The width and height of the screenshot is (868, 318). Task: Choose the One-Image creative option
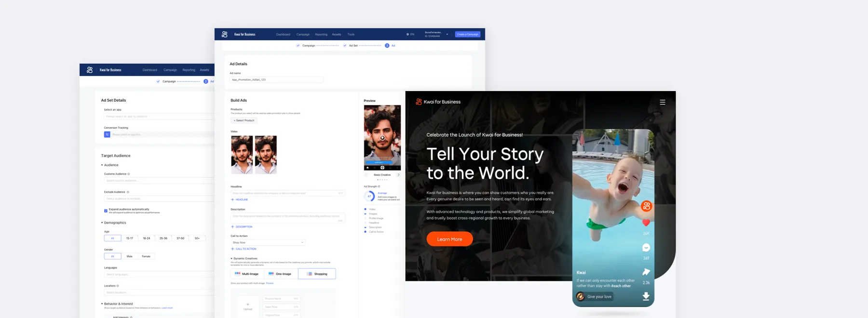(x=281, y=274)
